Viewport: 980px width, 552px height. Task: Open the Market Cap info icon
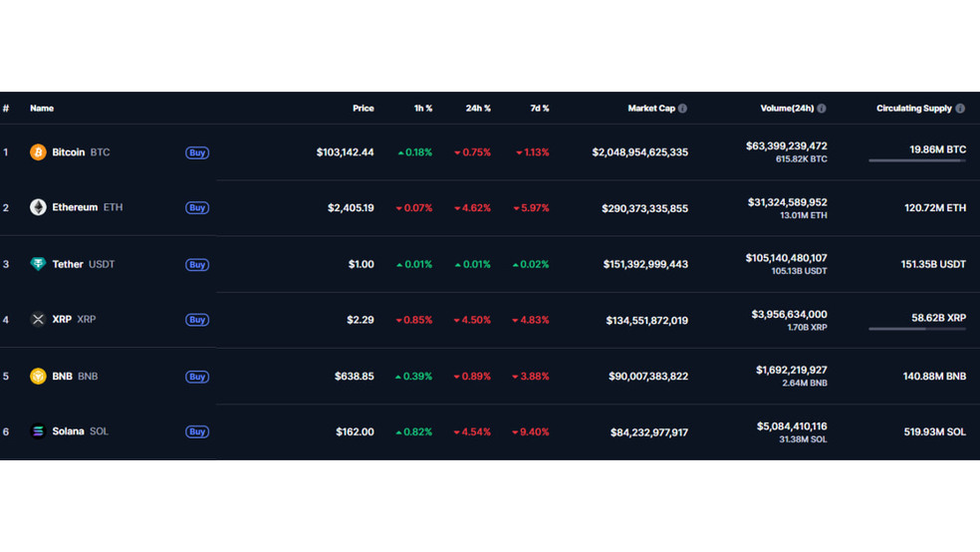682,109
